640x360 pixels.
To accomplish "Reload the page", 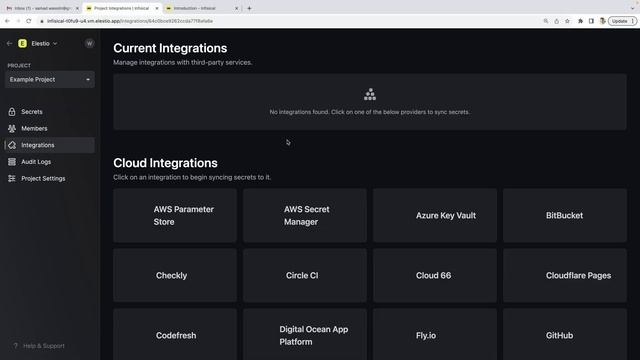I will pos(29,21).
